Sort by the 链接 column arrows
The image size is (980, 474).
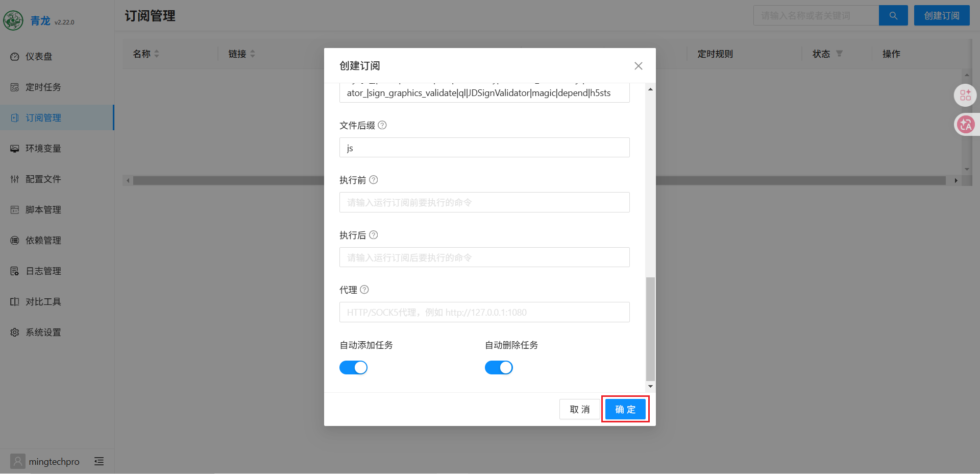coord(252,54)
